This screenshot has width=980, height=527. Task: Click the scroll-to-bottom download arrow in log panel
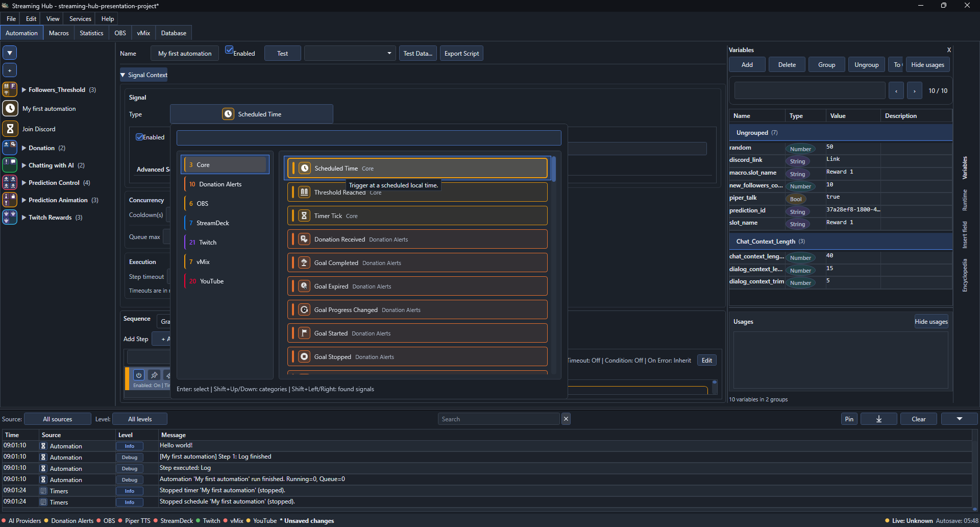point(878,419)
